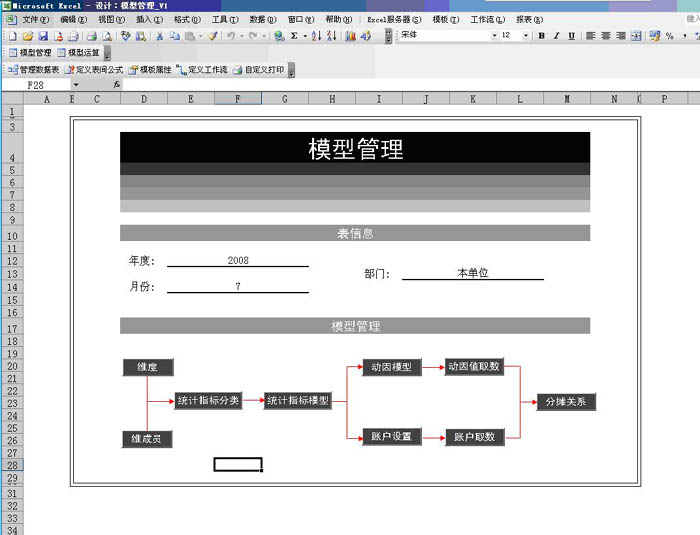This screenshot has width=700, height=535.
Task: Toggle Bold formatting
Action: click(x=541, y=36)
